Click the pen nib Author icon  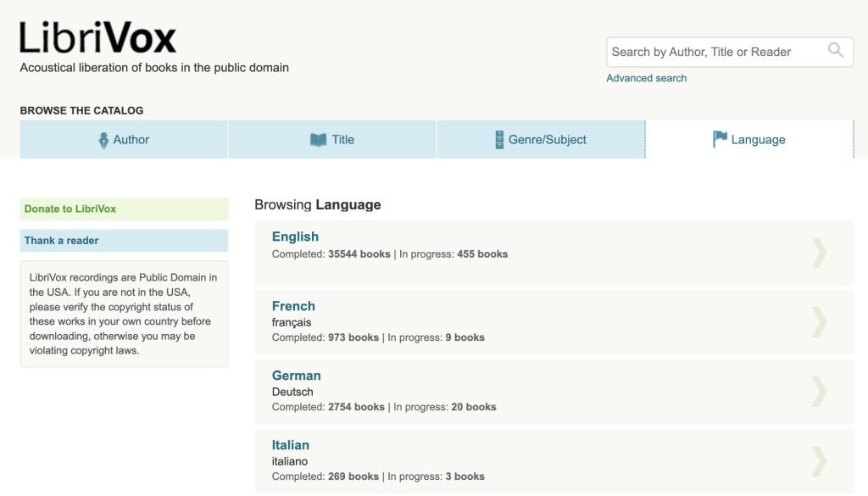[x=103, y=140]
